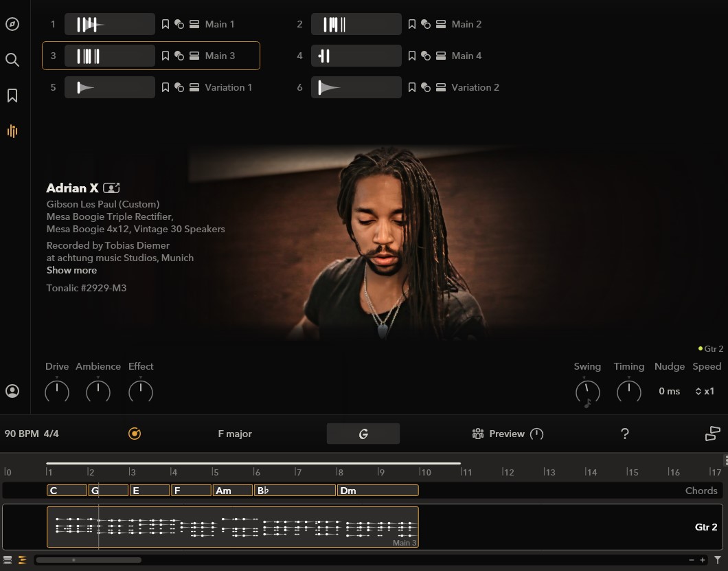Click the Main 3 pattern clip in Gtr 2 track
Viewport: 728px width, 571px height.
click(x=232, y=527)
